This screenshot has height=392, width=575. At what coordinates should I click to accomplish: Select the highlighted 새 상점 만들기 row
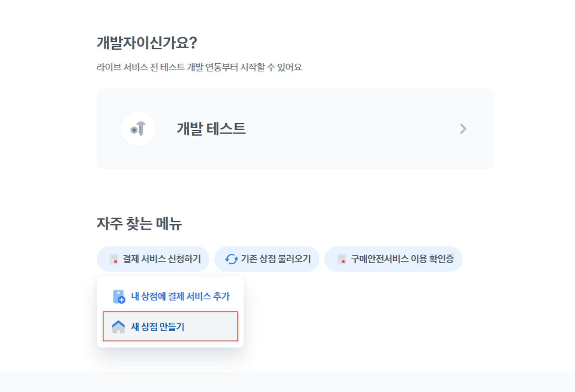pos(170,326)
